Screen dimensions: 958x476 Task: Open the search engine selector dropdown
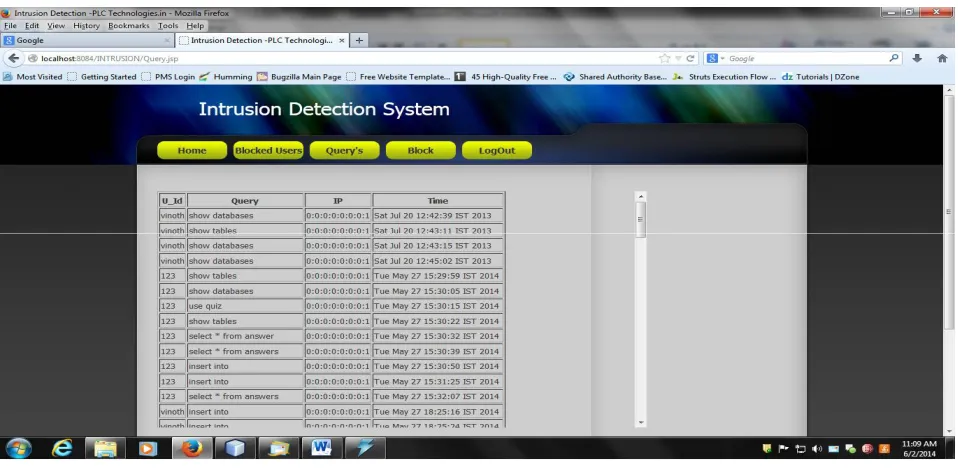pyautogui.click(x=715, y=59)
